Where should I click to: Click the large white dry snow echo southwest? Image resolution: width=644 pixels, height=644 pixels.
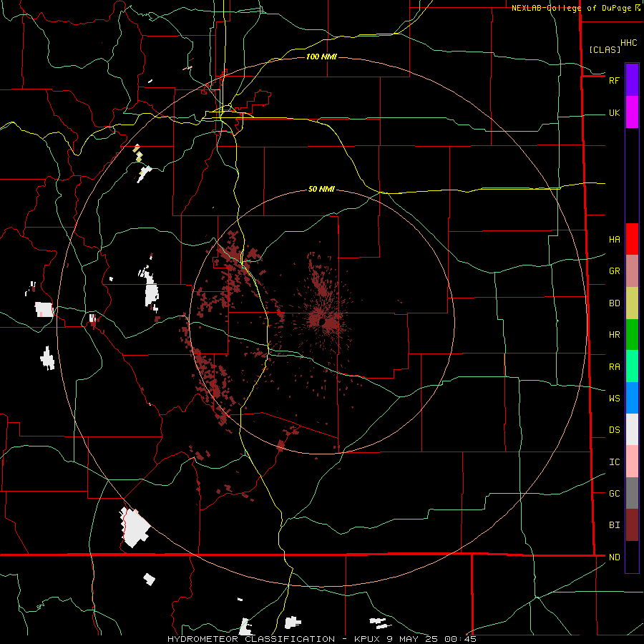135,527
